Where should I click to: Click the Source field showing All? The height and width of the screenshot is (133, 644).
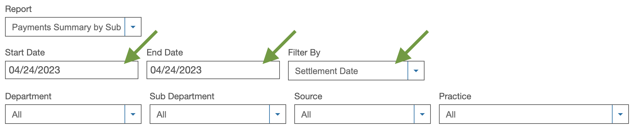354,114
